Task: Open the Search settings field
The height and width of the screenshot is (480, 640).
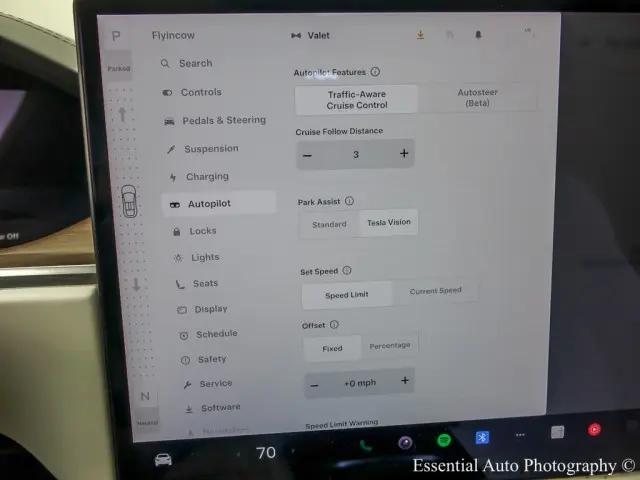Action: (187, 63)
